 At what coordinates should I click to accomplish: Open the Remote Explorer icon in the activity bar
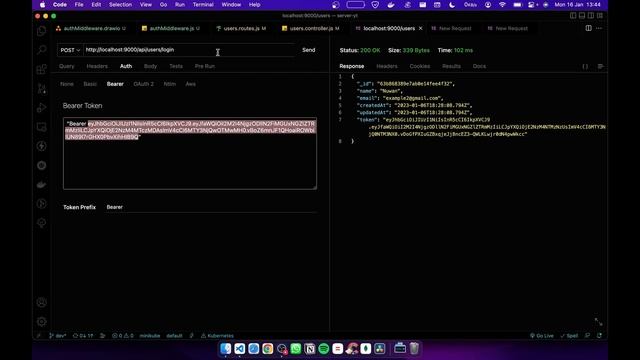tap(42, 127)
